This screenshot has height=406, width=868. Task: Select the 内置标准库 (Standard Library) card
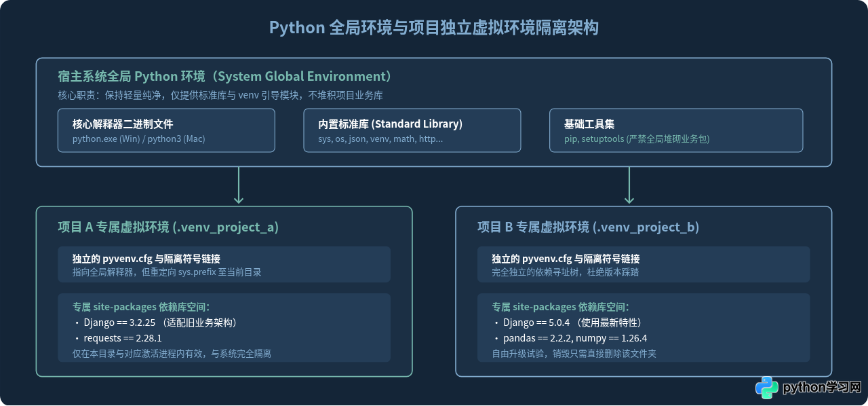click(x=412, y=130)
